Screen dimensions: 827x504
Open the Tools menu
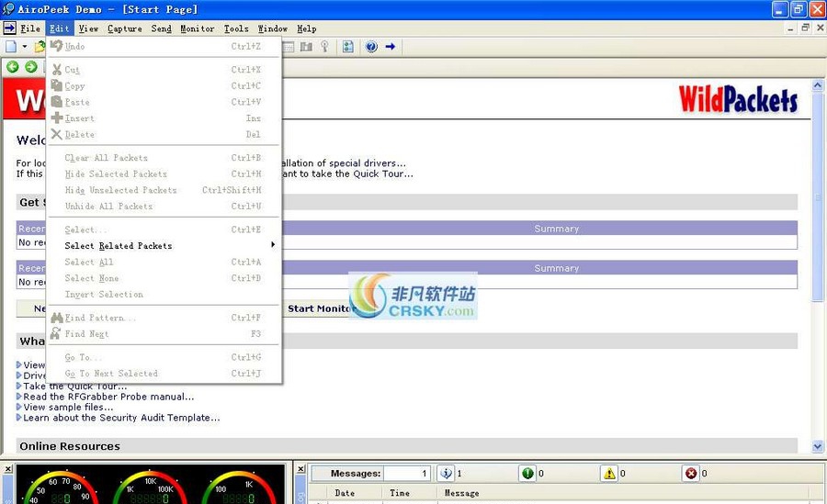click(236, 28)
